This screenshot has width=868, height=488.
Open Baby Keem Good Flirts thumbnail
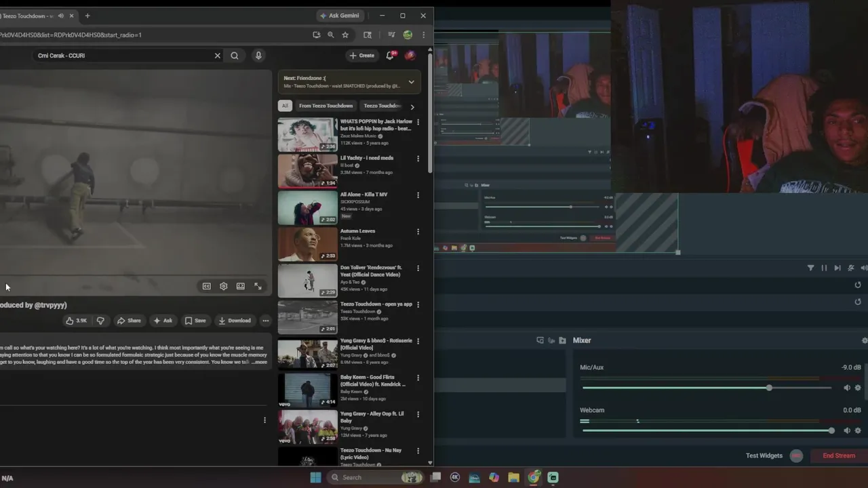pyautogui.click(x=307, y=390)
